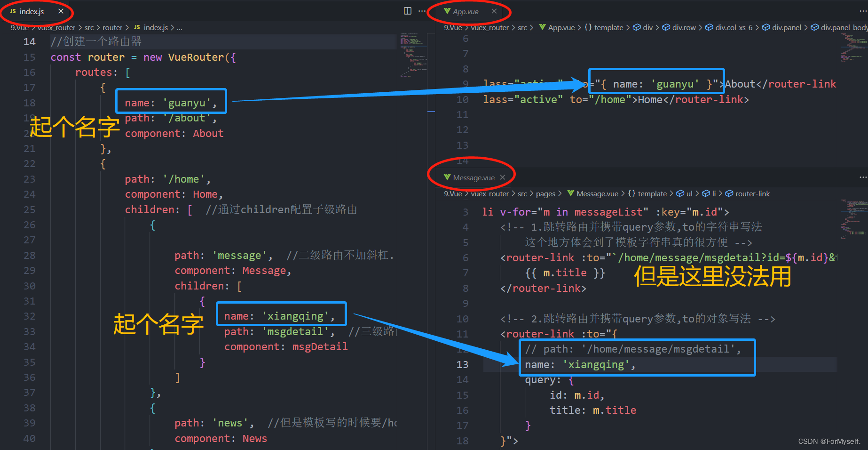The width and height of the screenshot is (868, 450).
Task: Click "component: About" in index.js
Action: (x=174, y=134)
